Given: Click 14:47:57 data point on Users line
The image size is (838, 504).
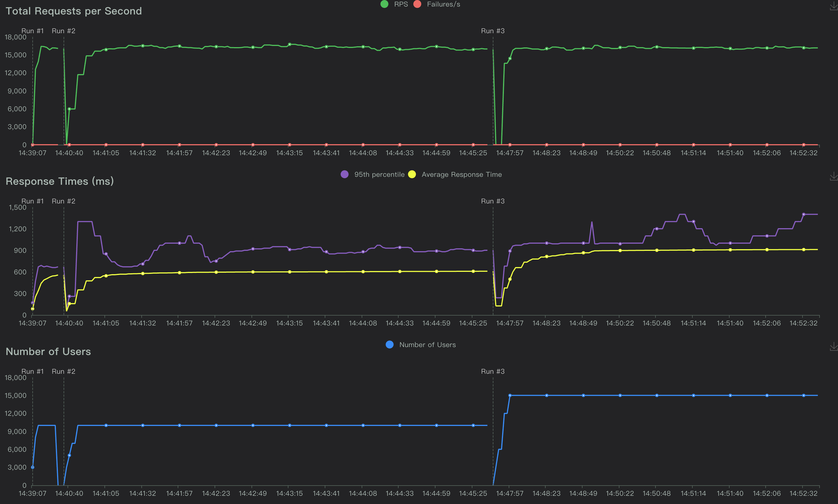Looking at the screenshot, I should click(510, 395).
